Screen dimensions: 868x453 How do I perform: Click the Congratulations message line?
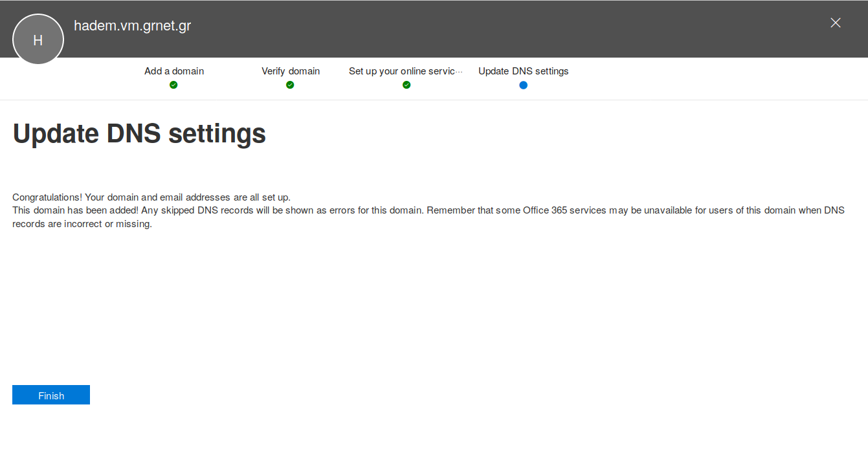(151, 197)
